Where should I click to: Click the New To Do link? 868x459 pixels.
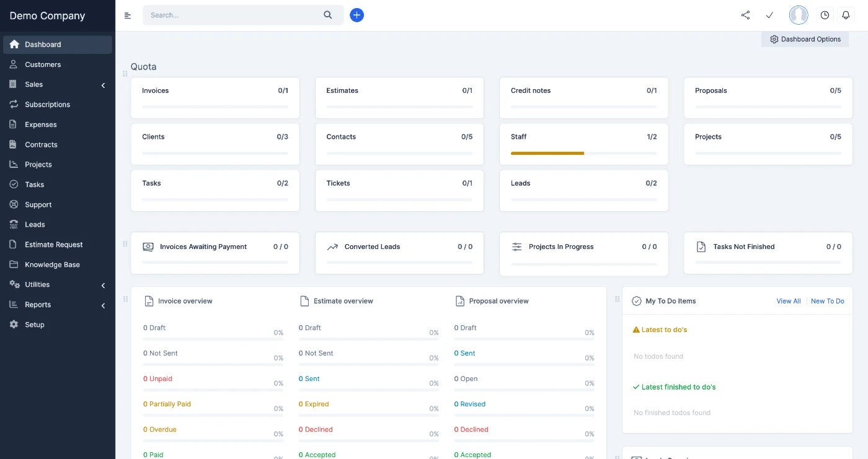tap(827, 301)
